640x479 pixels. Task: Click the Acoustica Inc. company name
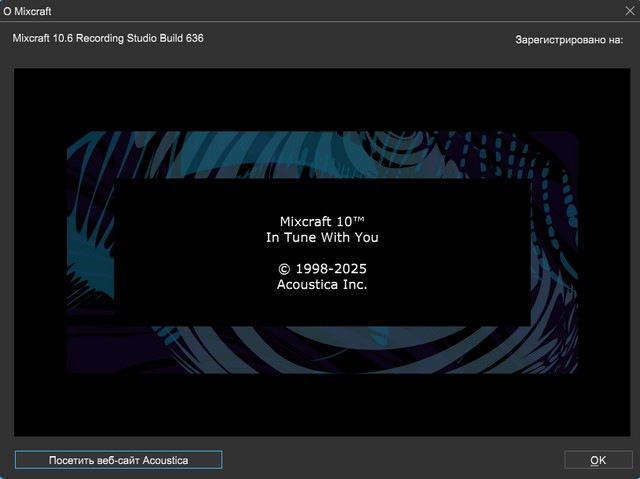coord(322,285)
